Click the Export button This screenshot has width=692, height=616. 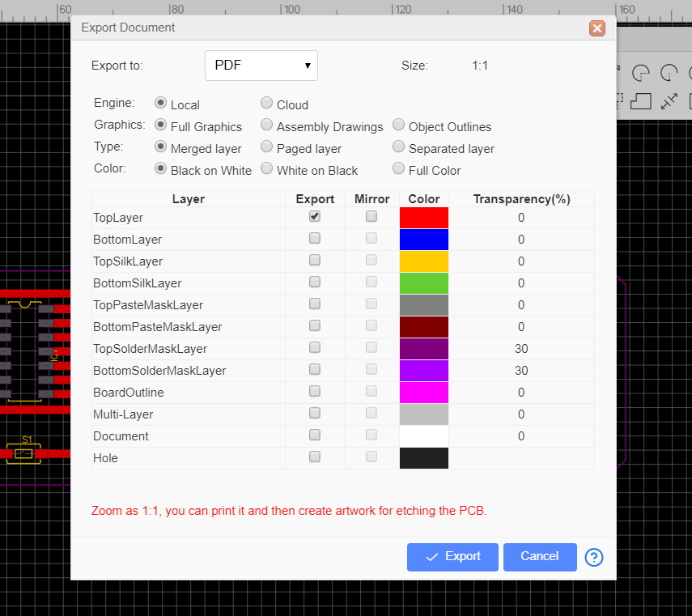tap(452, 557)
